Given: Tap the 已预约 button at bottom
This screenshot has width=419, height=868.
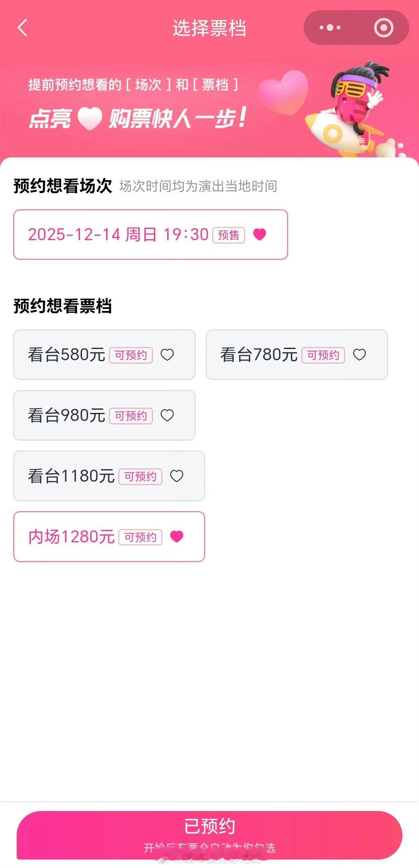Looking at the screenshot, I should [209, 835].
